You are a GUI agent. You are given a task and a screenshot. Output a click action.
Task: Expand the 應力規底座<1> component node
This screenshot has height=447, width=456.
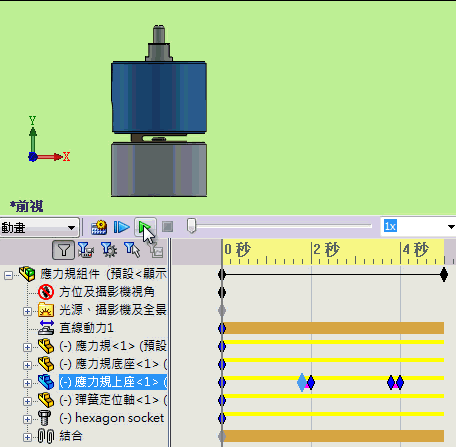[x=27, y=365]
